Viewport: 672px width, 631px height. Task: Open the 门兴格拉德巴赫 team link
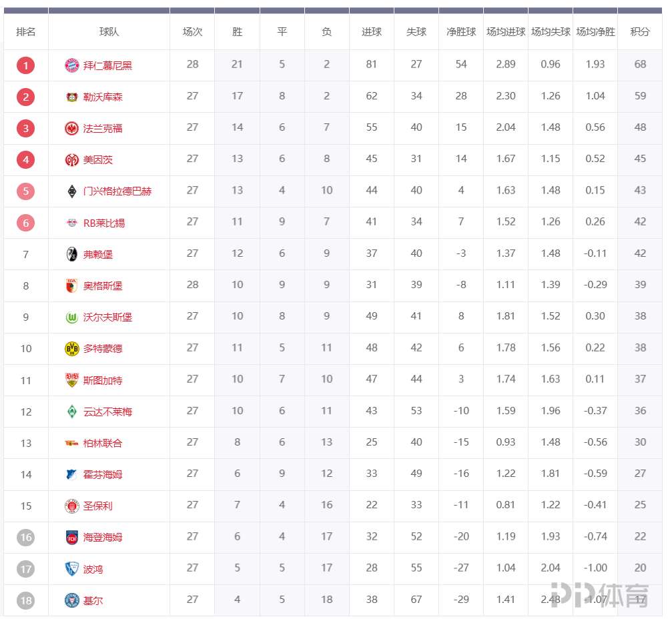pos(117,191)
